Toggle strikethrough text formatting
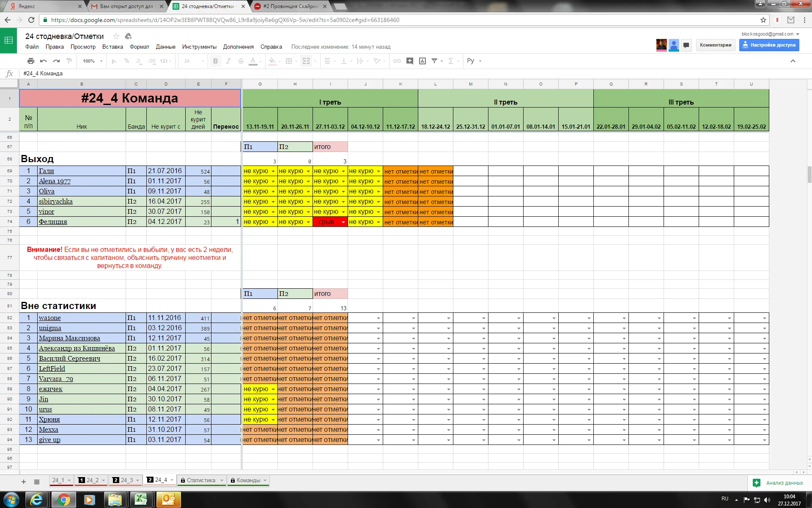 [241, 61]
